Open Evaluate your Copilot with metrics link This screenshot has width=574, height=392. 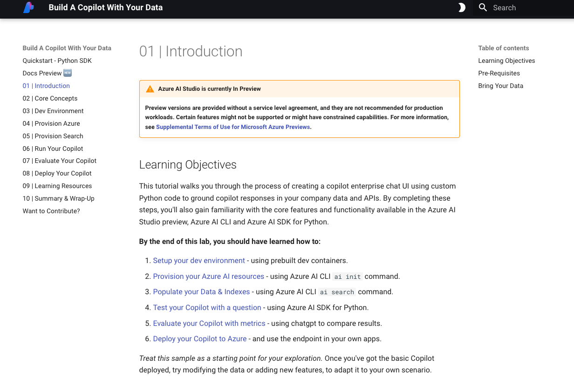coord(209,324)
